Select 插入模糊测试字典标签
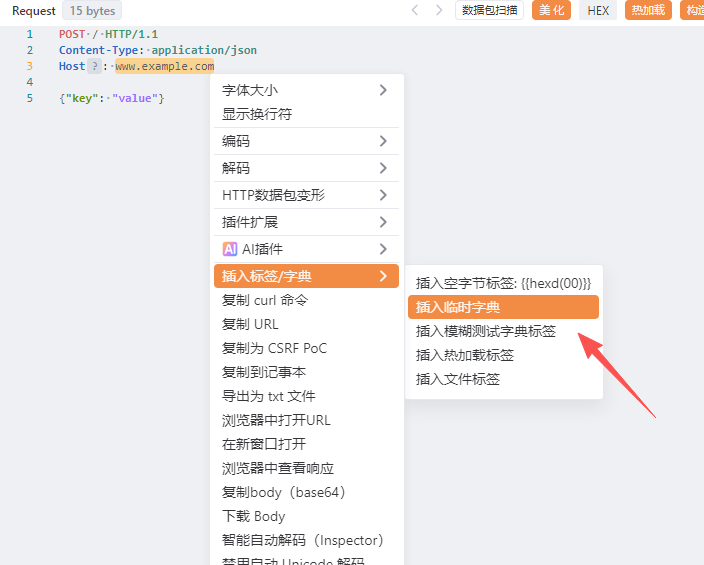This screenshot has height=565, width=704. [x=503, y=331]
